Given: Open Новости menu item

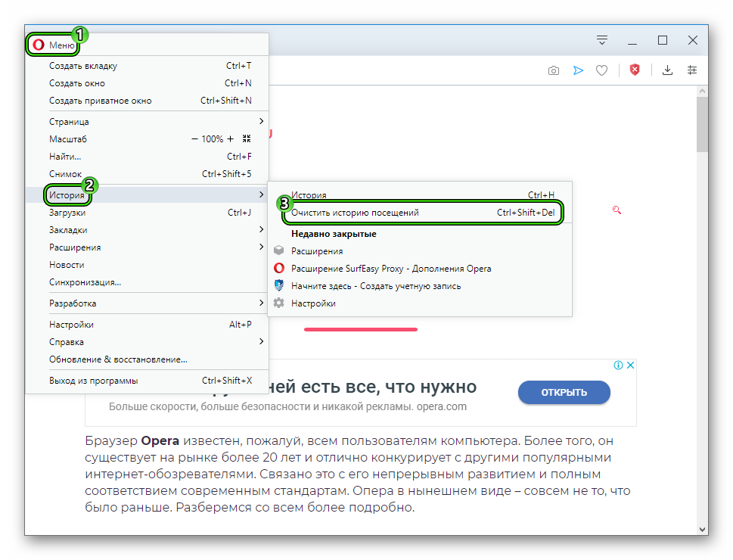Looking at the screenshot, I should tap(148, 265).
